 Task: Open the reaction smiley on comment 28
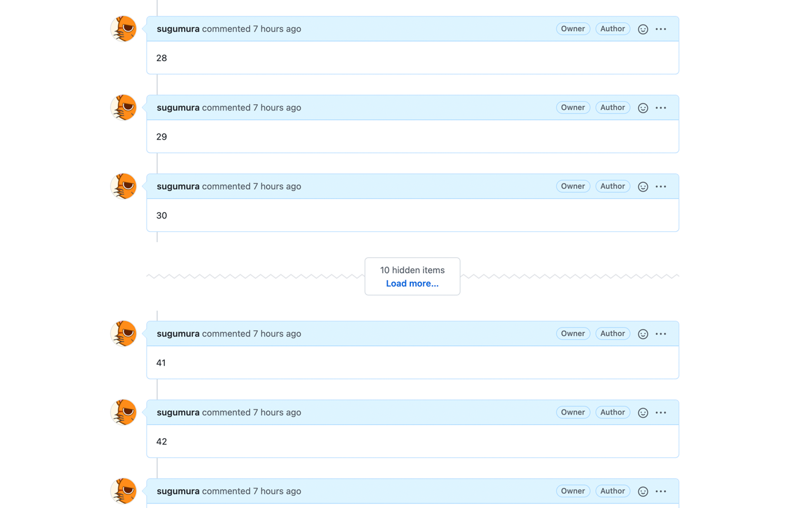643,29
